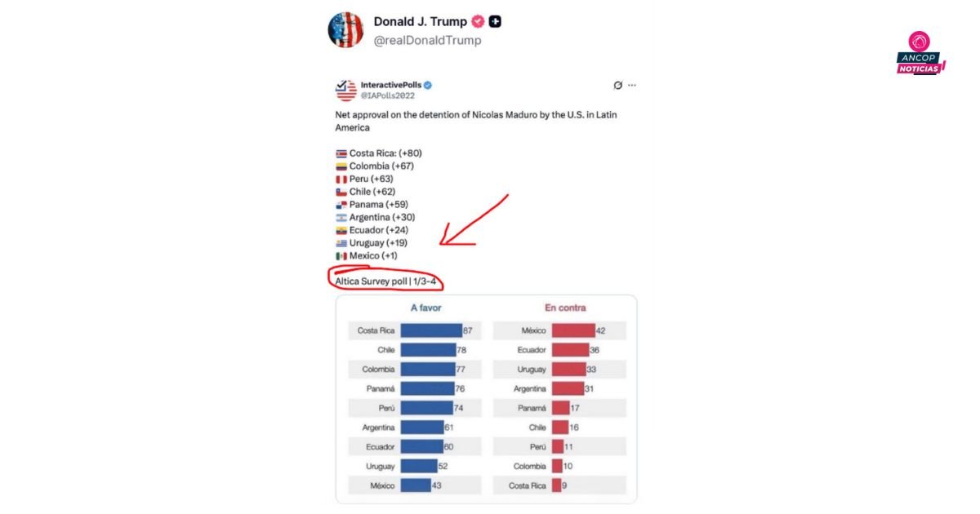Click the red México 42 bar
The height and width of the screenshot is (514, 980).
pyautogui.click(x=572, y=330)
